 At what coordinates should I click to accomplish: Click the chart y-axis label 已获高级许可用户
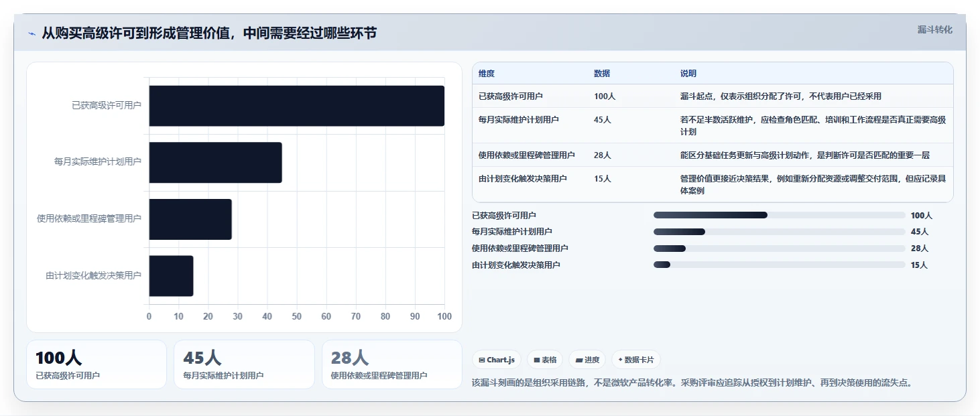point(107,106)
